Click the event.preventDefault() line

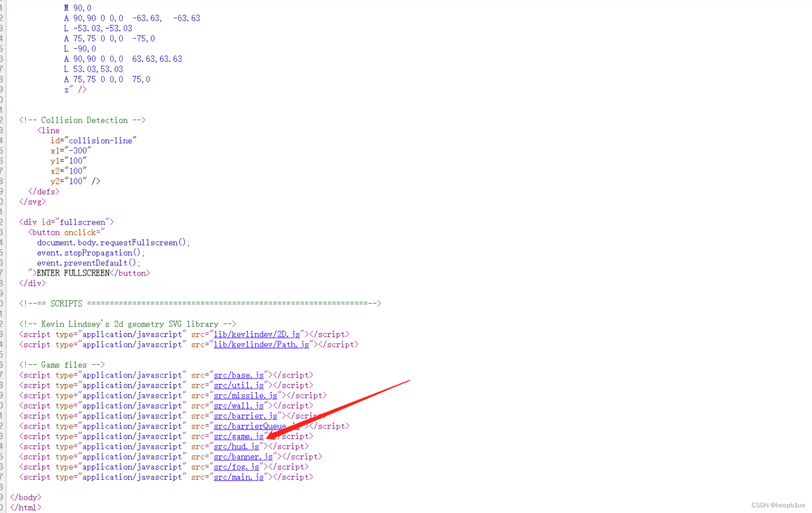point(89,263)
